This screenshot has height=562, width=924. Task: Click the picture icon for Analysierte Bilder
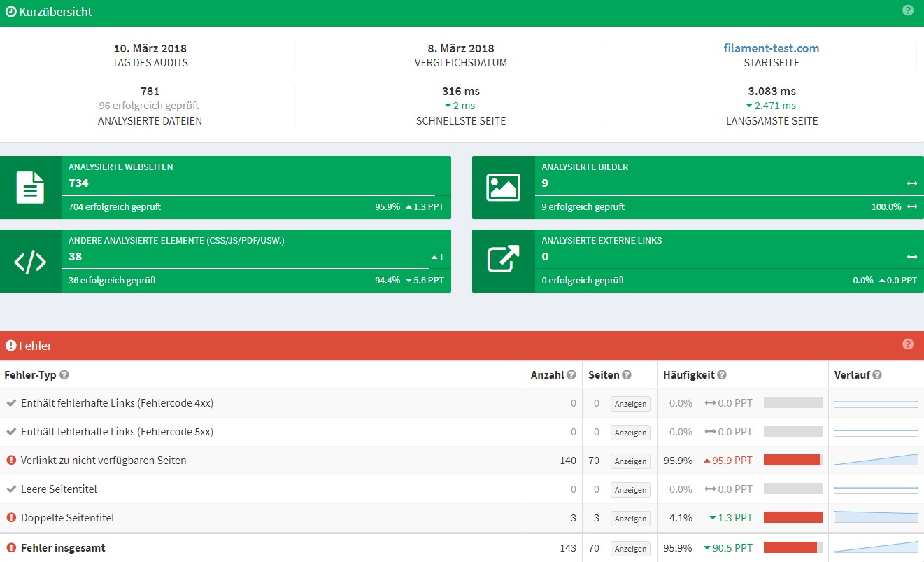point(503,188)
